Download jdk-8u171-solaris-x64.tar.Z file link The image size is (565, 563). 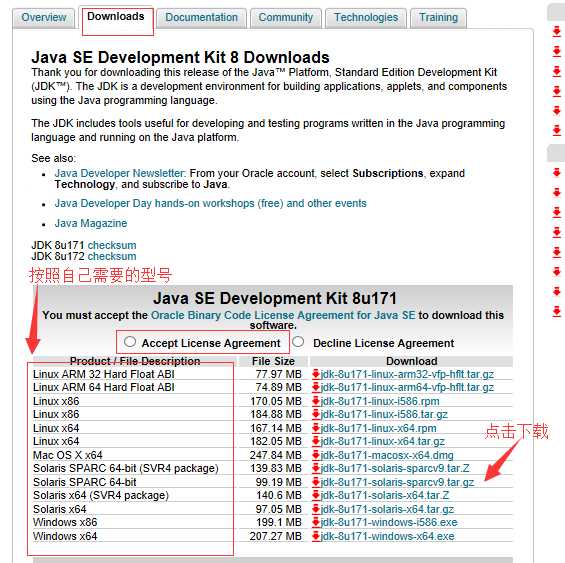[385, 496]
